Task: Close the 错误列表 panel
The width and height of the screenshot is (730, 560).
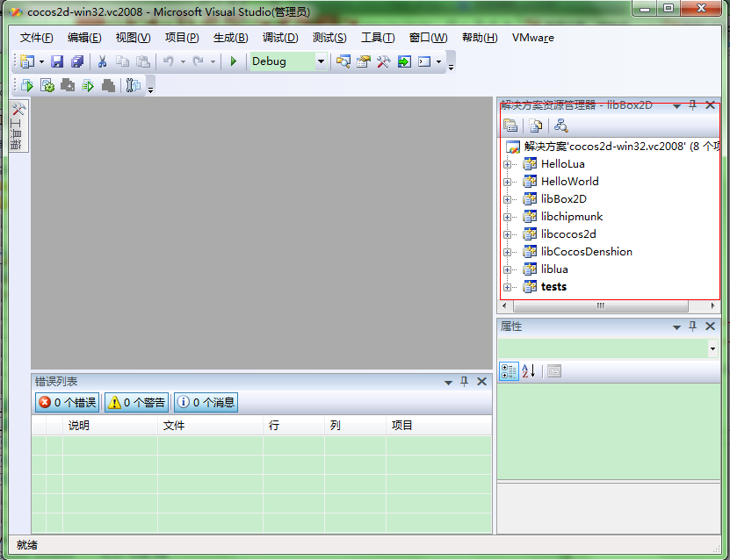Action: (482, 382)
